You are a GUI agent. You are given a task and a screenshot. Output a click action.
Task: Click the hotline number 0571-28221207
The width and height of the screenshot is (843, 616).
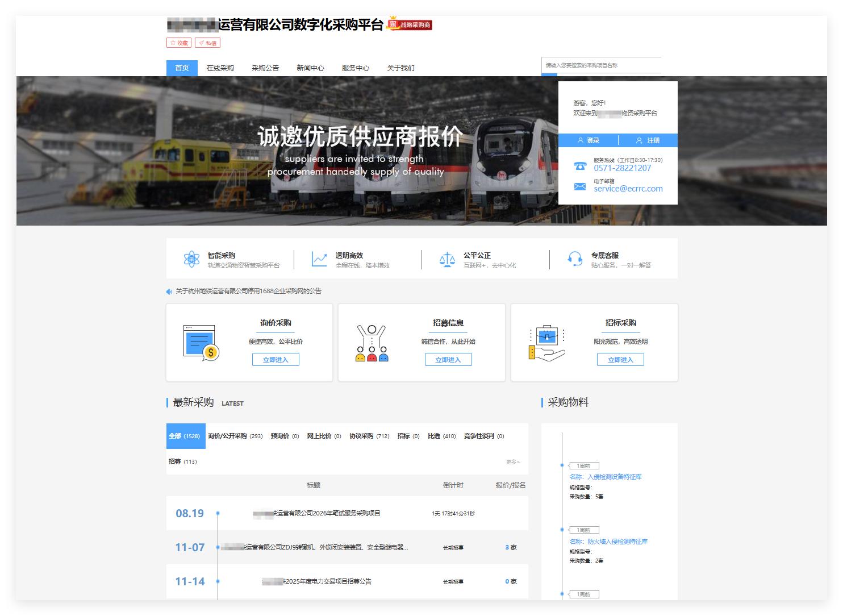click(x=623, y=168)
